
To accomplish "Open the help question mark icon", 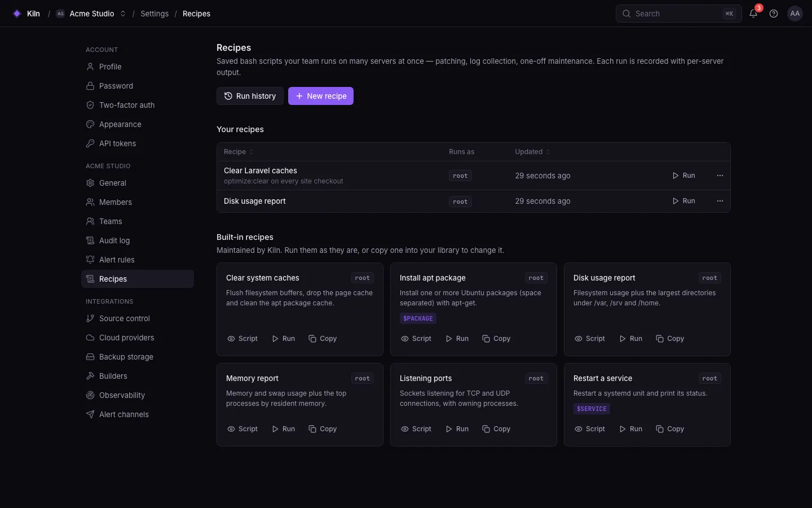I will 774,14.
